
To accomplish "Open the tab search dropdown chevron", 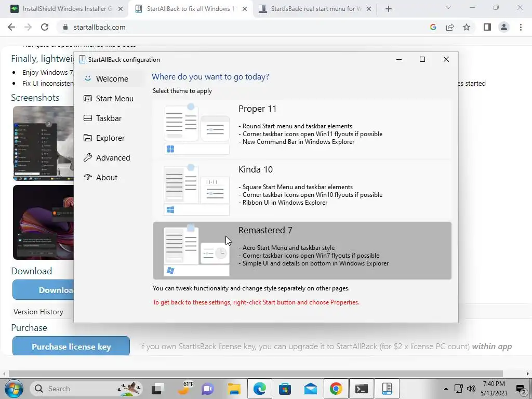I will [x=448, y=7].
